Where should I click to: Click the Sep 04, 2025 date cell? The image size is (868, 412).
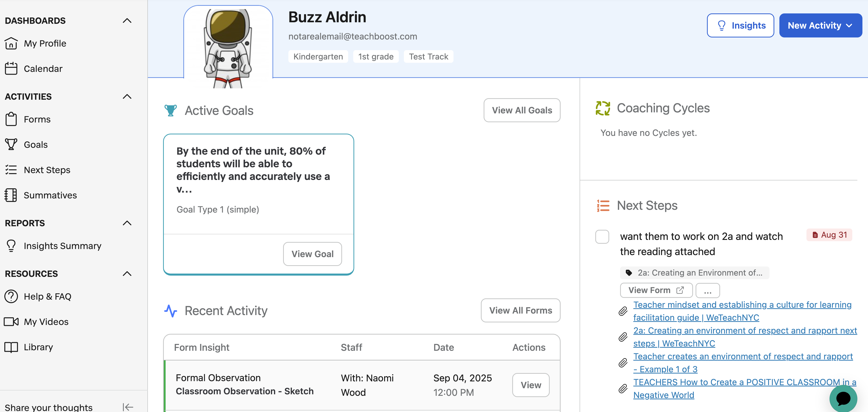point(463,385)
